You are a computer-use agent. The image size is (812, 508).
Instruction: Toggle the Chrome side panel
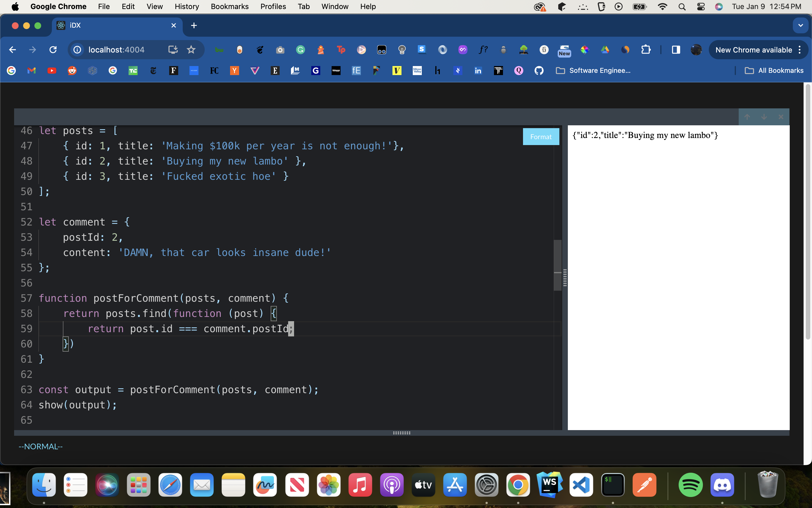tap(676, 50)
